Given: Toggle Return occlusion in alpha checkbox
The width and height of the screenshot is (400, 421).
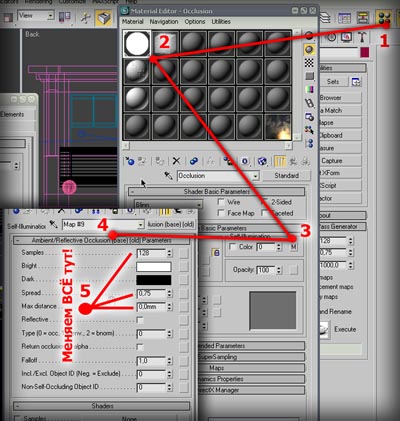Looking at the screenshot, I should tap(140, 347).
